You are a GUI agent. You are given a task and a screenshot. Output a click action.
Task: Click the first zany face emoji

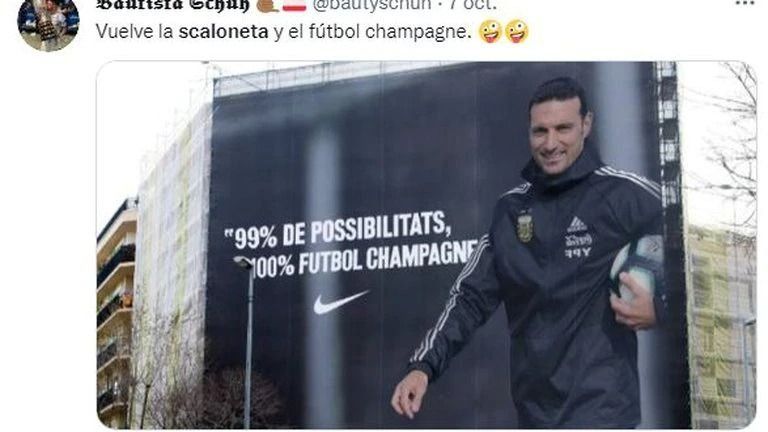pyautogui.click(x=490, y=32)
